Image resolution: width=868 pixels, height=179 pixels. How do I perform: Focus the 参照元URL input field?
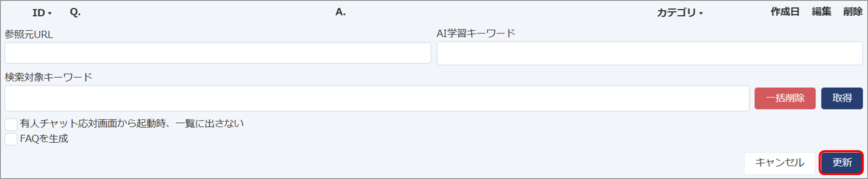pos(218,53)
